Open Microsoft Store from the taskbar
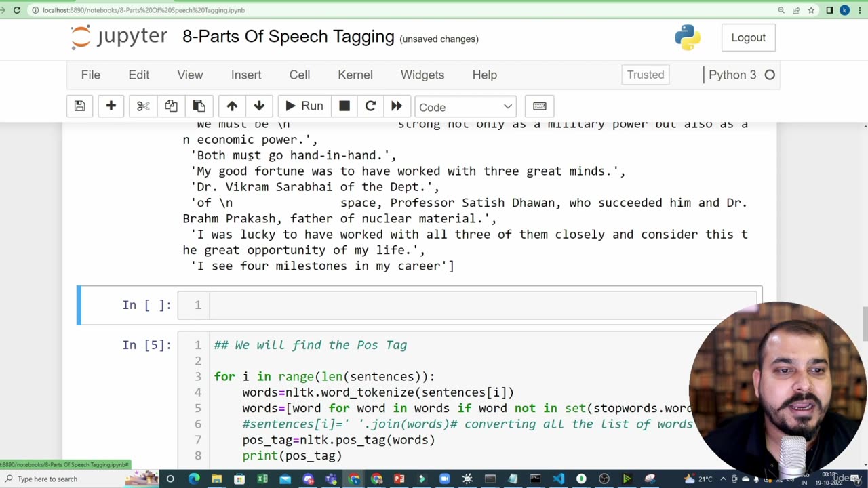Viewport: 868px width, 488px height. [239, 479]
